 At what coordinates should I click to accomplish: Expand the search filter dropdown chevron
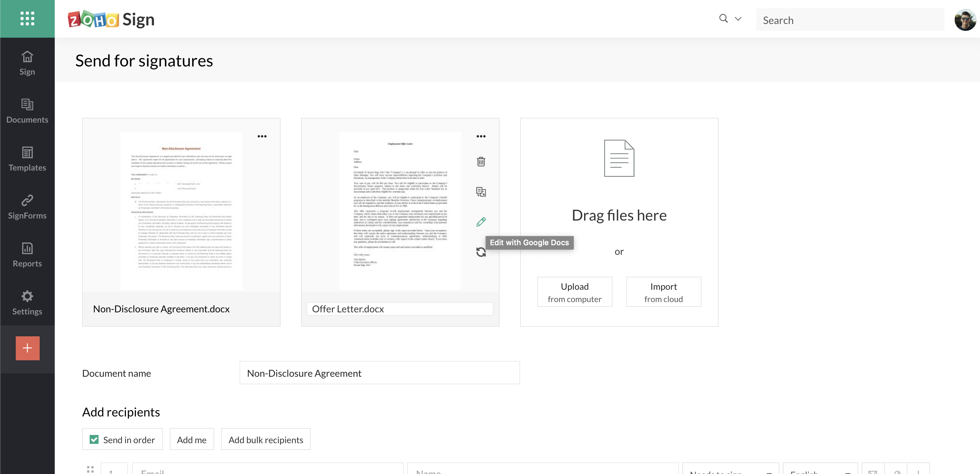click(x=738, y=18)
